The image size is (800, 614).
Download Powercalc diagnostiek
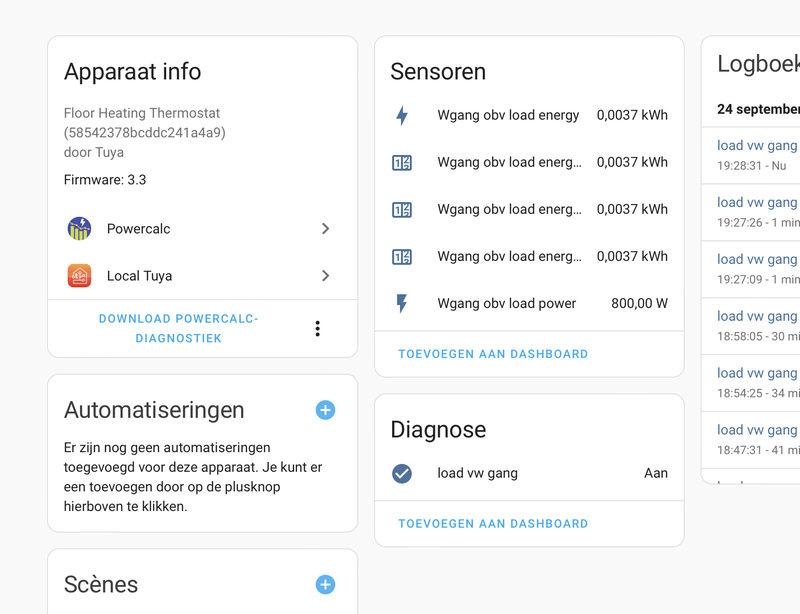(178, 329)
